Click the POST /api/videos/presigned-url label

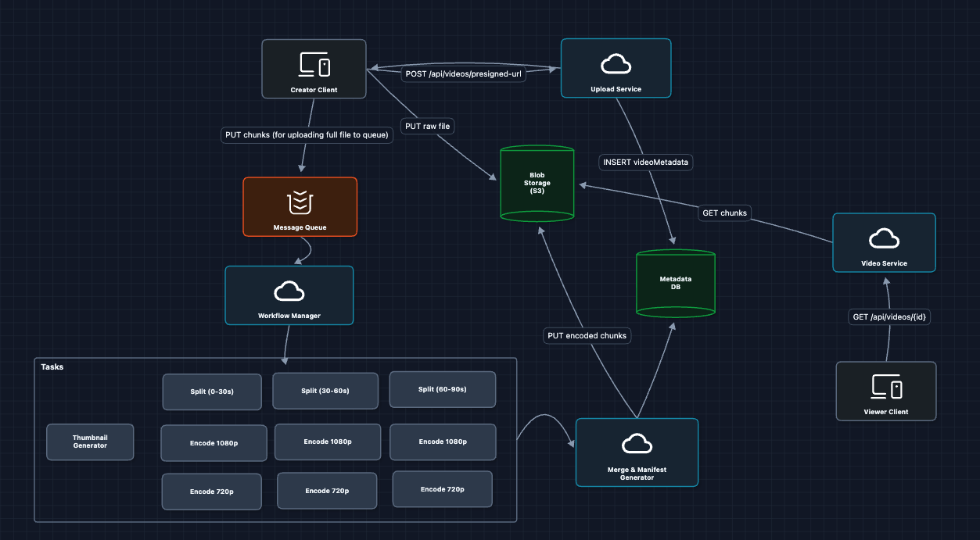click(x=462, y=75)
